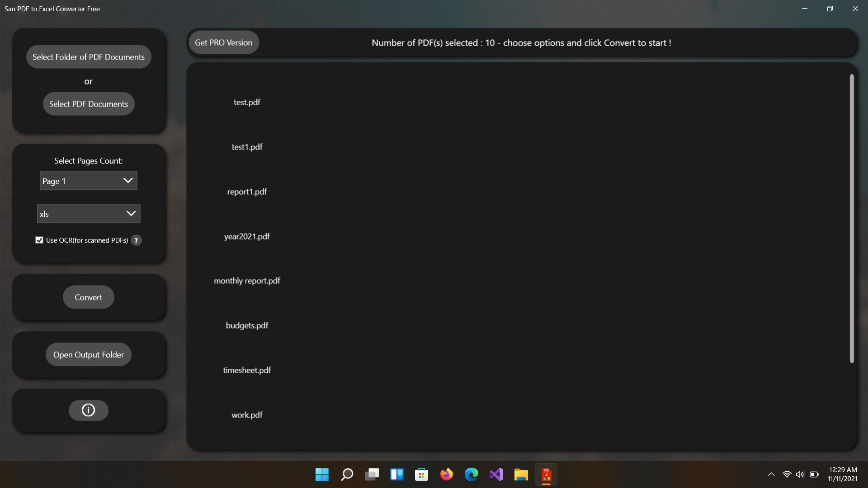868x488 pixels.
Task: Open Microsoft Edge from taskbar
Action: pyautogui.click(x=471, y=474)
